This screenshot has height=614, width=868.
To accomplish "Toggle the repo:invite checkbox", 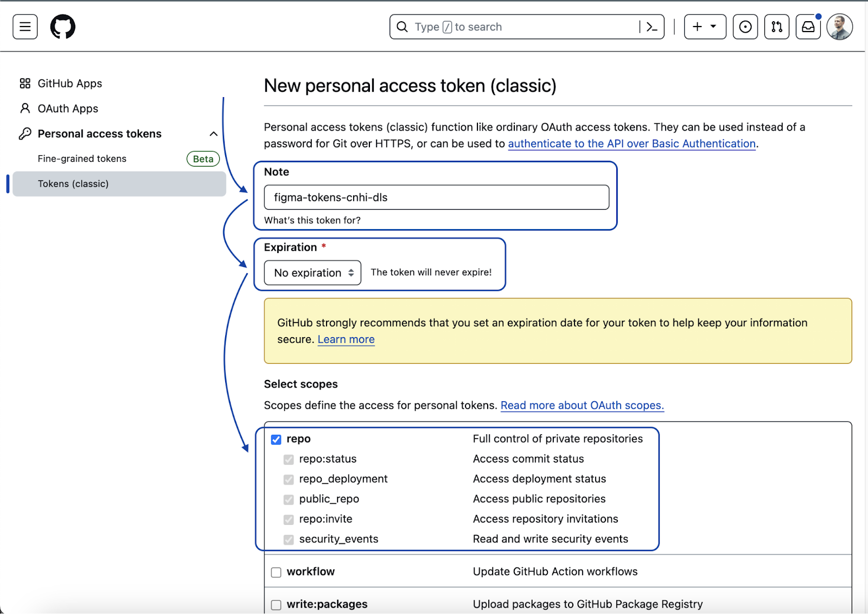I will click(289, 520).
